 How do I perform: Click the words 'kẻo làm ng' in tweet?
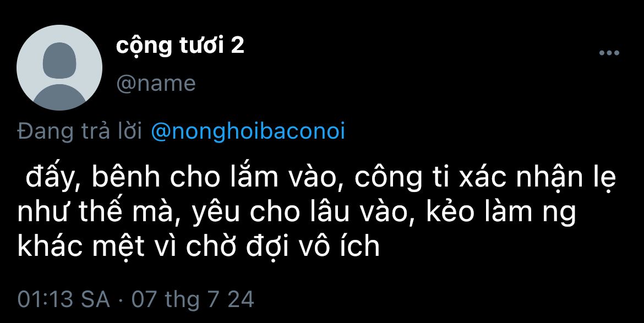(501, 213)
